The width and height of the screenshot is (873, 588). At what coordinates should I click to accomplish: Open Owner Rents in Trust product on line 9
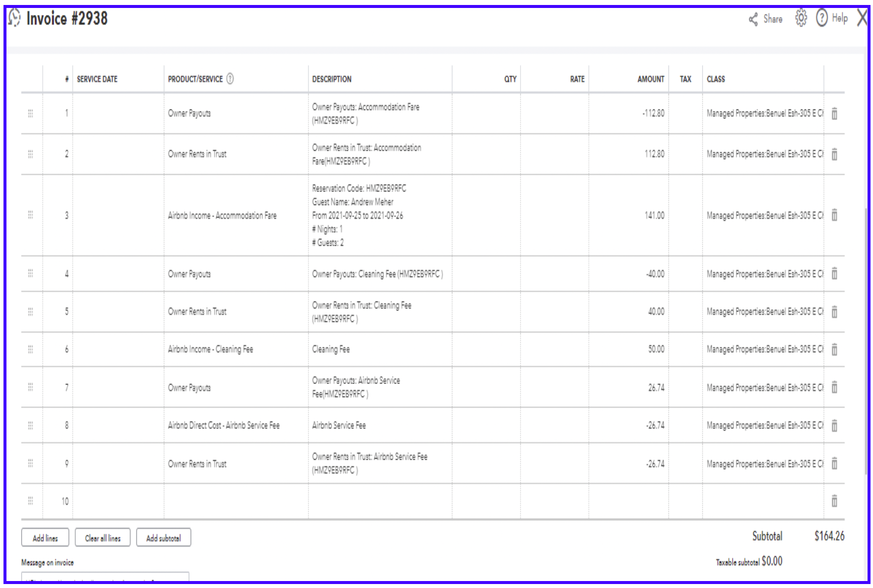point(235,464)
